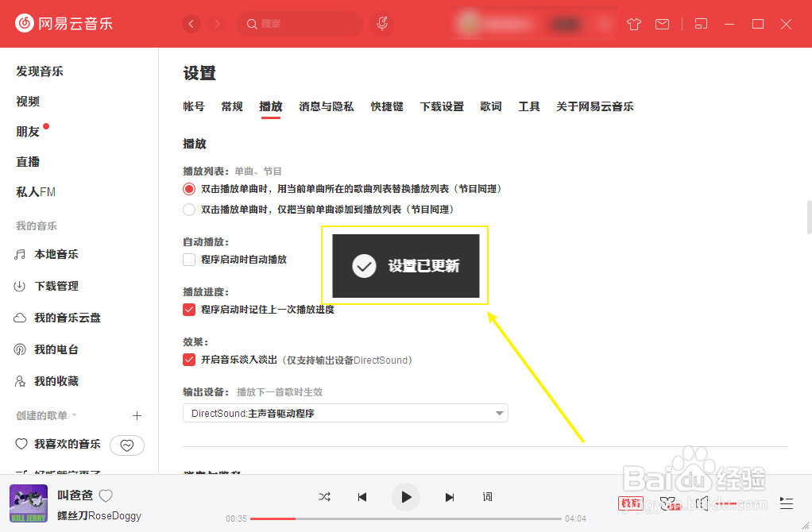The height and width of the screenshot is (532, 812).
Task: Click the KILL JERRY album cover thumbnail
Action: point(29,503)
